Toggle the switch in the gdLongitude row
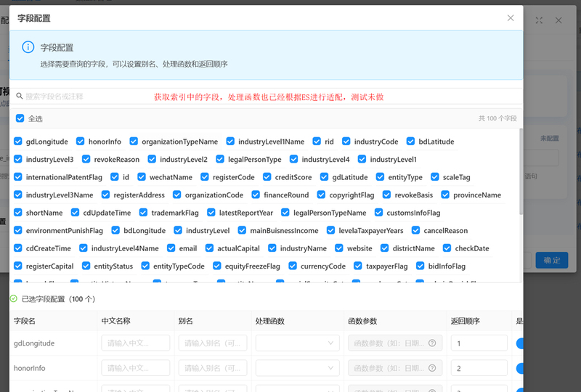 (520, 343)
